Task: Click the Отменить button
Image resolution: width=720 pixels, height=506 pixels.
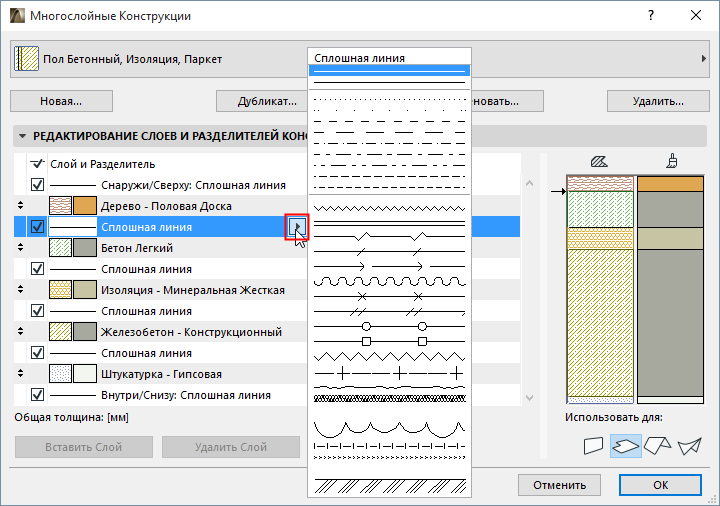Action: pos(559,485)
